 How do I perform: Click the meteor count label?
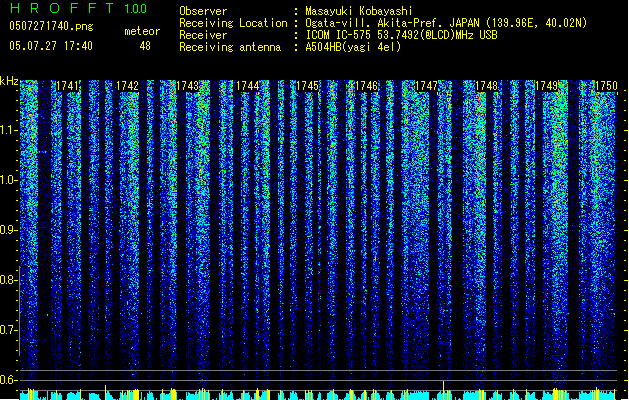[x=142, y=31]
